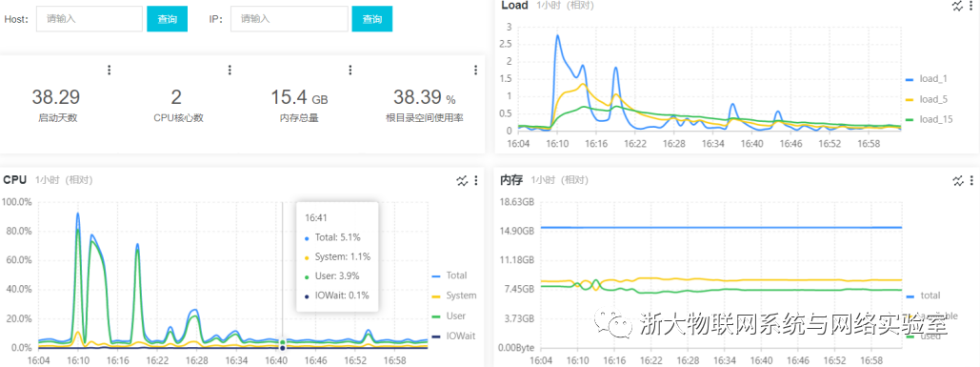
Task: Toggle the Total series in CPU legend
Action: pyautogui.click(x=450, y=275)
